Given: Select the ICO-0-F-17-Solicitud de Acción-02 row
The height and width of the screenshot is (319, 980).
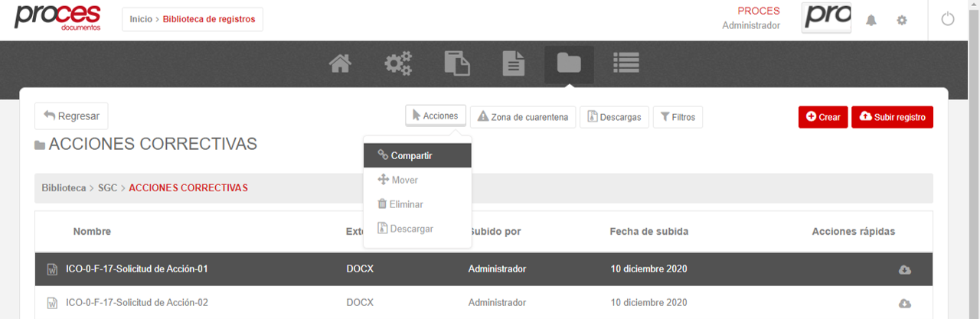Looking at the screenshot, I should coord(137,302).
